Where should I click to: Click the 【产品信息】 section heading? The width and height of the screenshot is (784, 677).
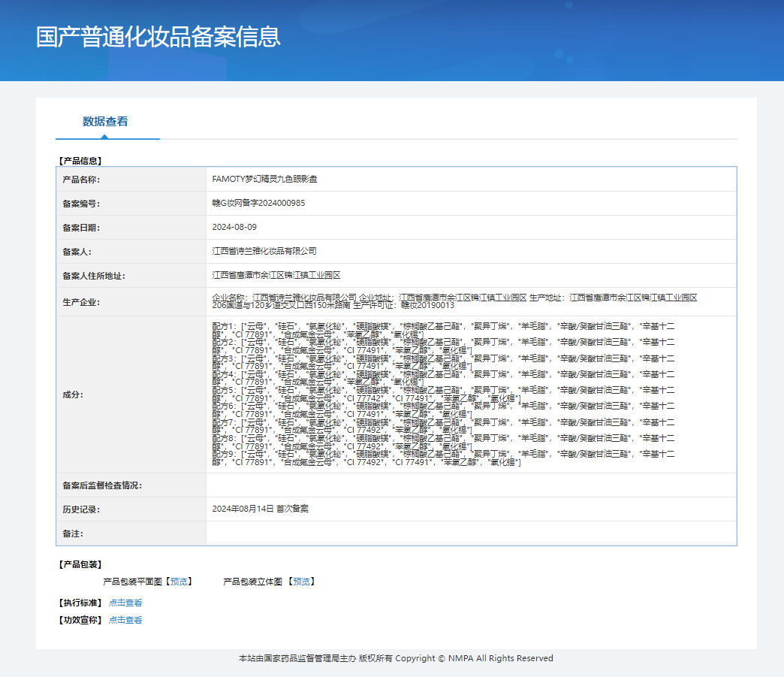click(80, 161)
